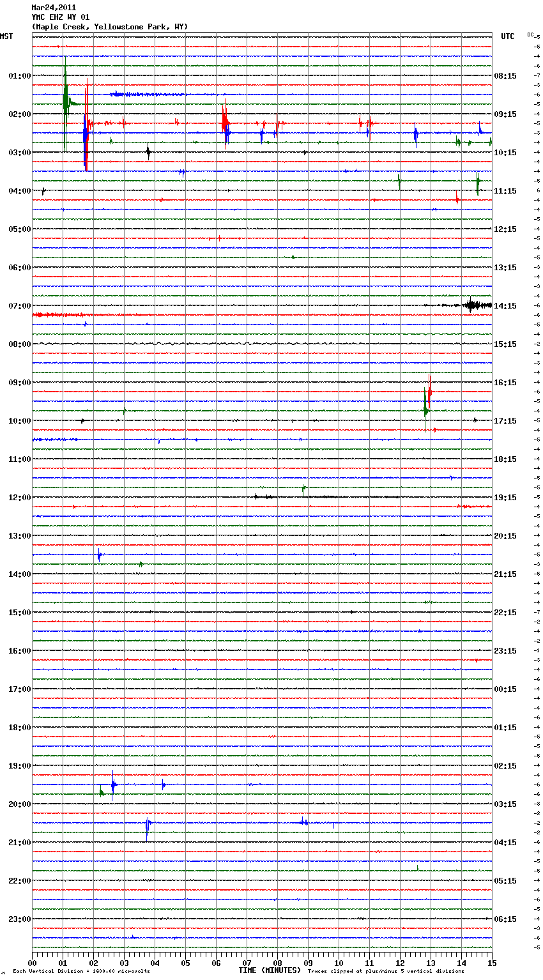Click the TIME (MINUTES) axis title
The width and height of the screenshot is (543, 980).
coord(270,970)
